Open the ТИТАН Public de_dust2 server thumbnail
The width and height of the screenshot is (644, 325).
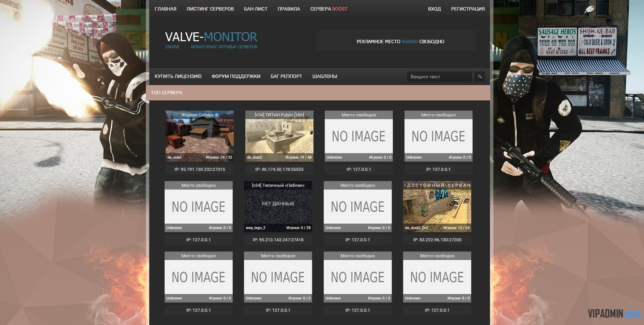point(279,136)
